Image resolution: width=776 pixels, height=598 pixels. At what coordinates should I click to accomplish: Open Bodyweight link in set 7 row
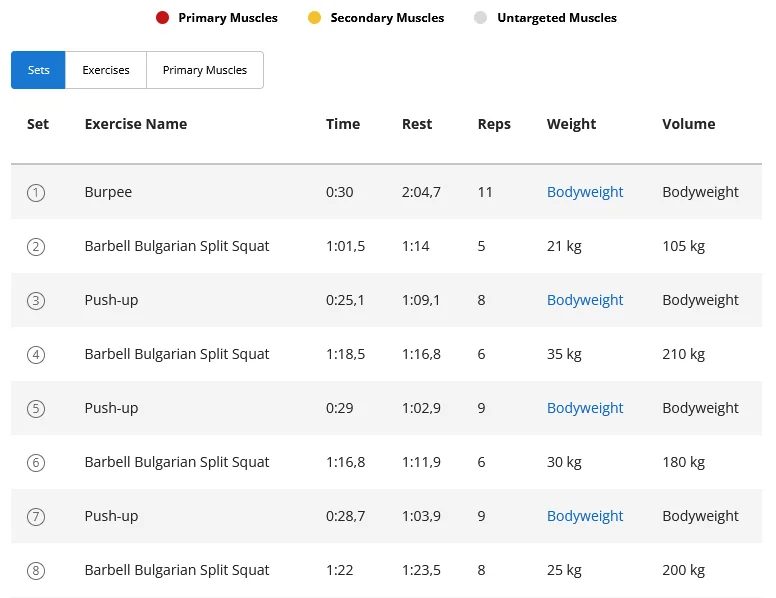coord(585,516)
